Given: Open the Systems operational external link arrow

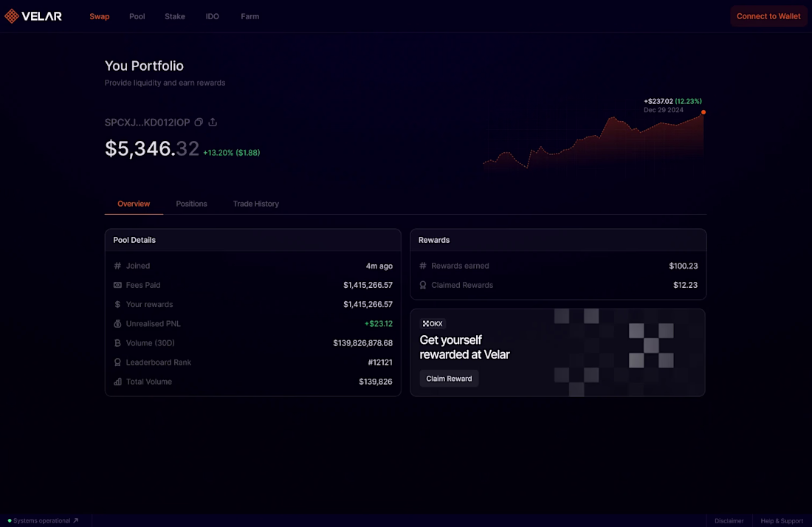Looking at the screenshot, I should (x=75, y=521).
